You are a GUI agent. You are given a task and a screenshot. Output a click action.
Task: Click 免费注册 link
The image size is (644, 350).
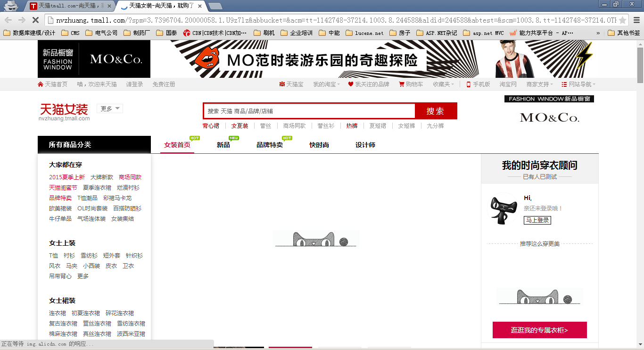tap(164, 84)
